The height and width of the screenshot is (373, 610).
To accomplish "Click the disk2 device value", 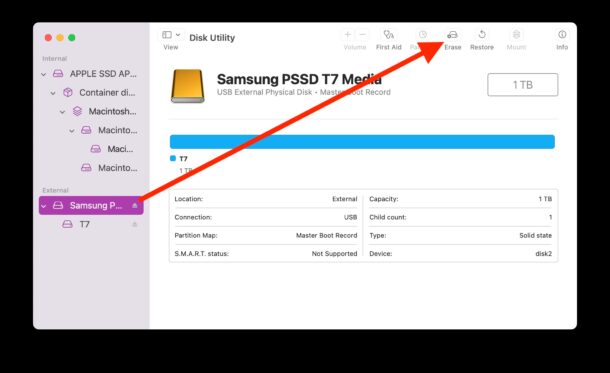I will coord(543,254).
